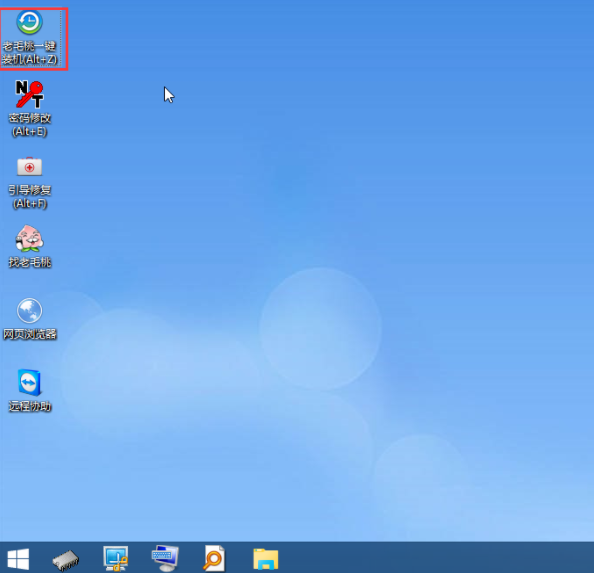The image size is (594, 573).
Task: Select the 密码修改(Alt+E) text label
Action: (x=30, y=125)
